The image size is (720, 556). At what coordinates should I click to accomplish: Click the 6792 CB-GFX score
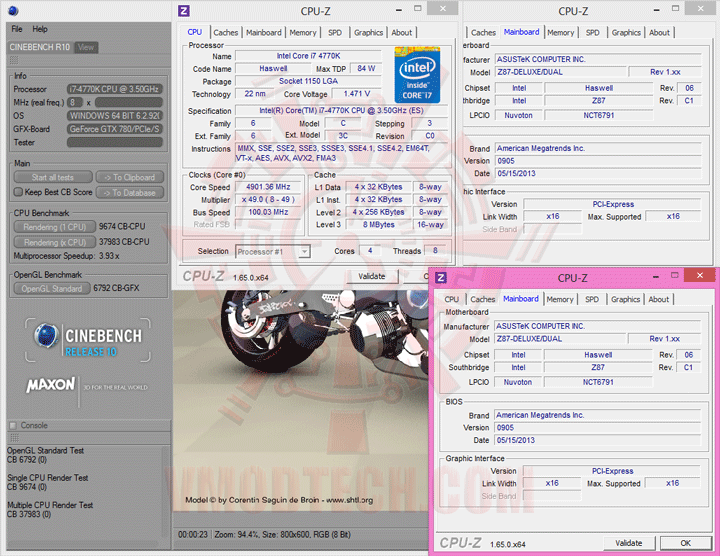pos(116,288)
